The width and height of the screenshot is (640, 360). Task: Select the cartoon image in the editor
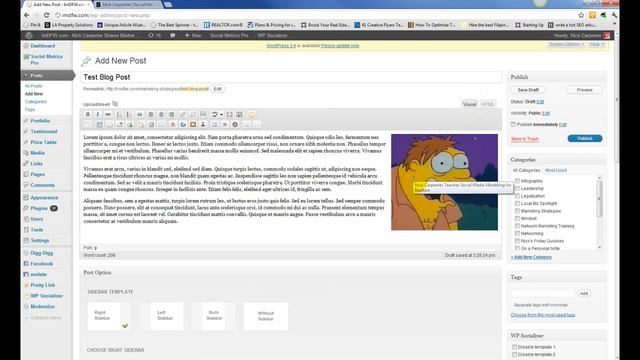point(444,182)
